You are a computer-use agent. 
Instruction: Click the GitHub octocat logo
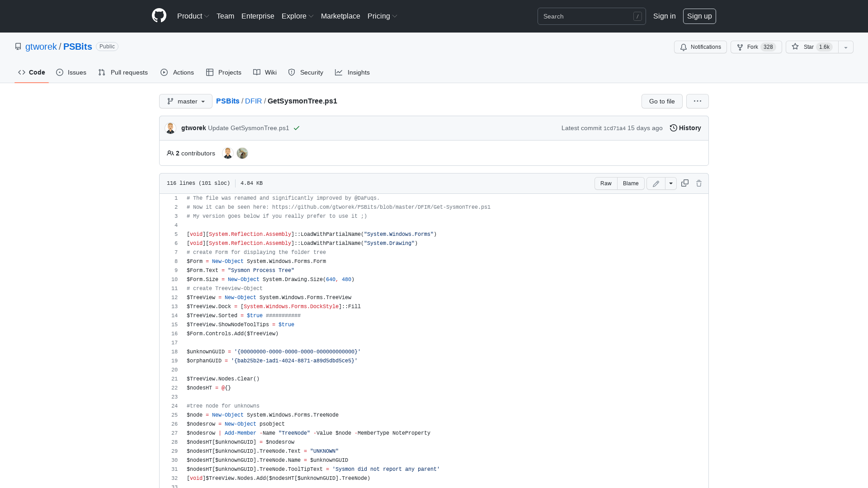click(x=159, y=16)
